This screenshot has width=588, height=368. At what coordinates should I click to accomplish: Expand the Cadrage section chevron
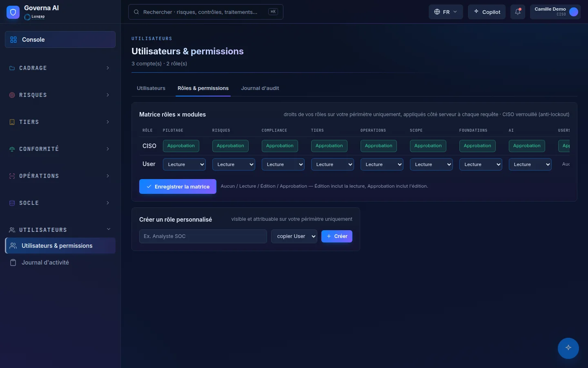pyautogui.click(x=108, y=68)
